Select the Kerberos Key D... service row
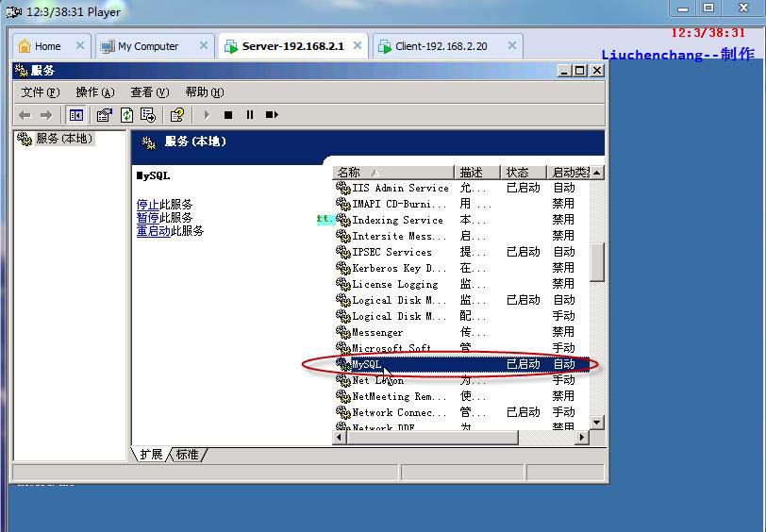 [x=461, y=268]
